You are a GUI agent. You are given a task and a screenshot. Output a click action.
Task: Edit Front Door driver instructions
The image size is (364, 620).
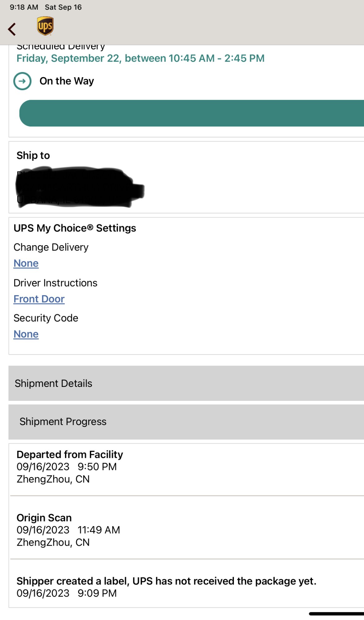pyautogui.click(x=39, y=299)
